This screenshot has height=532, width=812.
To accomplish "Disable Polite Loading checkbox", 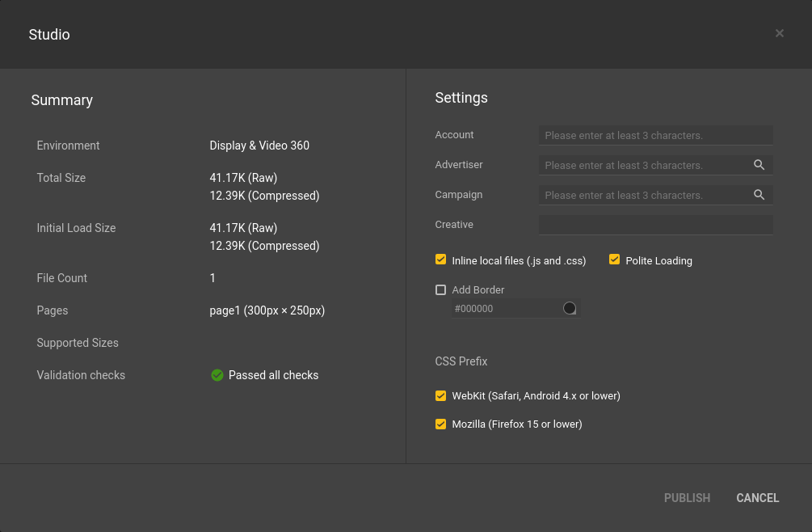I will [614, 260].
